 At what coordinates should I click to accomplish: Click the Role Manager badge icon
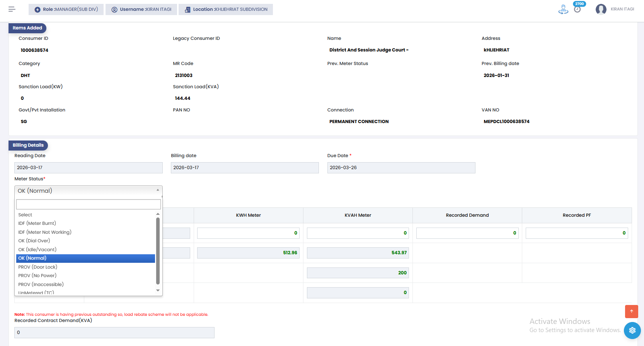coord(37,10)
